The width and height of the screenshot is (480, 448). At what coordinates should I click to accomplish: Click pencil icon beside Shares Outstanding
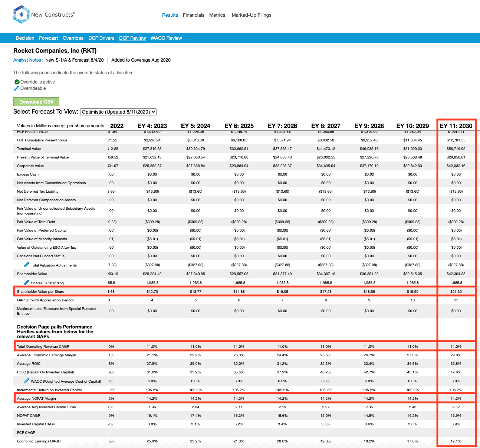click(26, 282)
